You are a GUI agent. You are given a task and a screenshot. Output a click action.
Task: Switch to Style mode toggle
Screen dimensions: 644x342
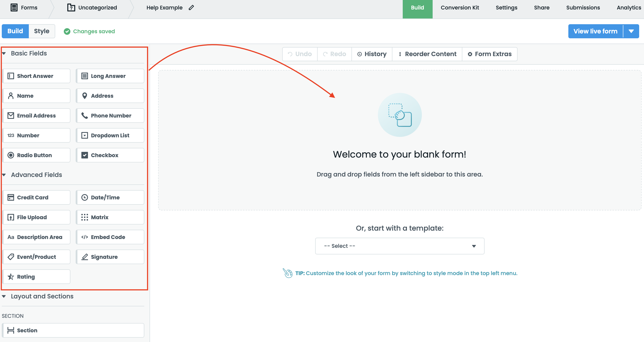[x=42, y=31]
